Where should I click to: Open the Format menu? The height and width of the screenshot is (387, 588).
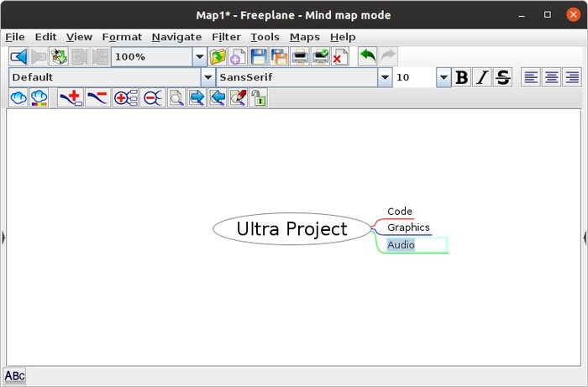122,37
